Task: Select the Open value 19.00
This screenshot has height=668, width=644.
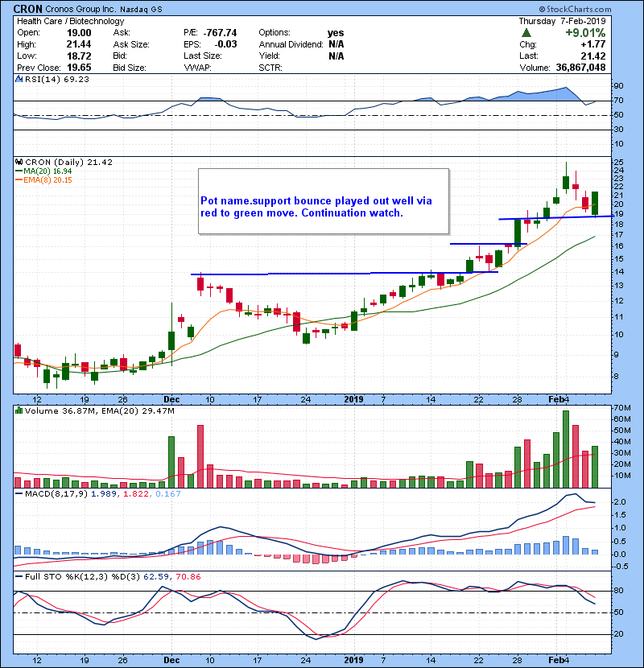Action: tap(79, 33)
